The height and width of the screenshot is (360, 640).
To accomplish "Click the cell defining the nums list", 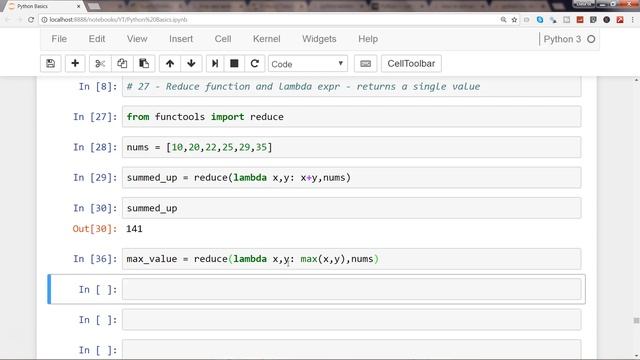I will [351, 147].
